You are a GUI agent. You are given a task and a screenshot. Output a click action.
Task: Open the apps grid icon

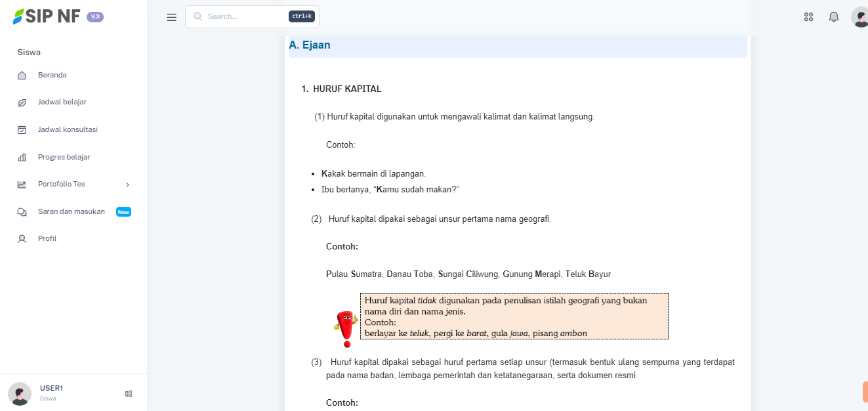(x=808, y=17)
